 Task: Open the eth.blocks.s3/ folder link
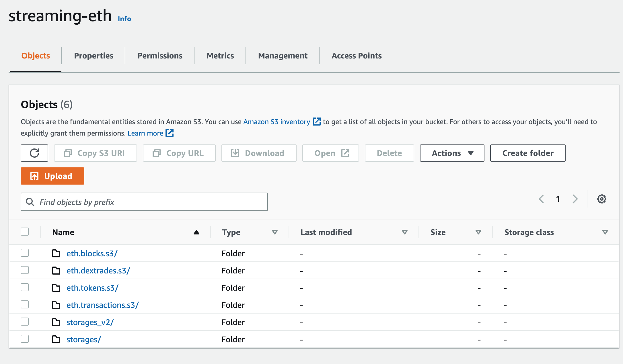[92, 253]
